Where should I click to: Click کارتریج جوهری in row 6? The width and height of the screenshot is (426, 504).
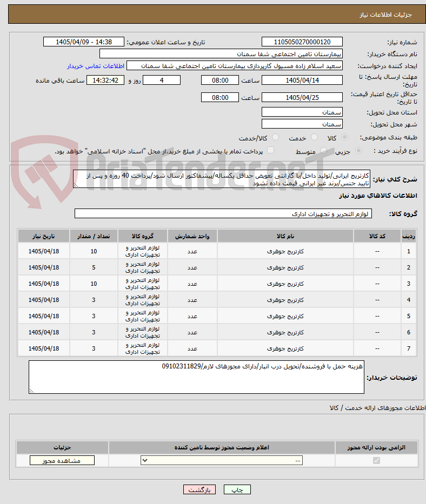coord(285,332)
